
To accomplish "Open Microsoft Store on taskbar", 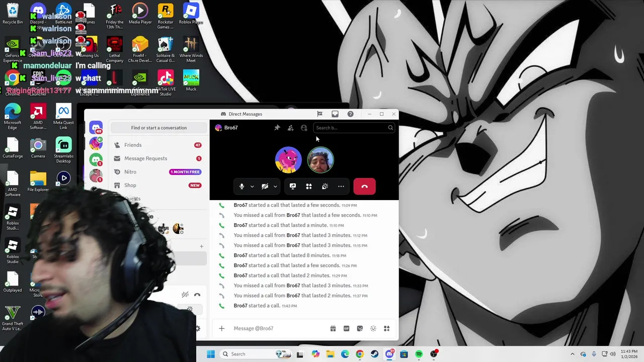I will point(404,354).
